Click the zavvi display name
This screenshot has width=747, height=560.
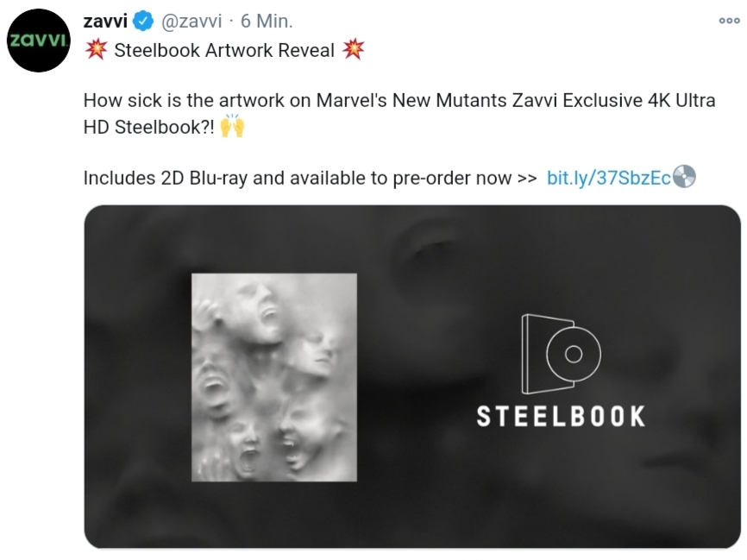(105, 21)
